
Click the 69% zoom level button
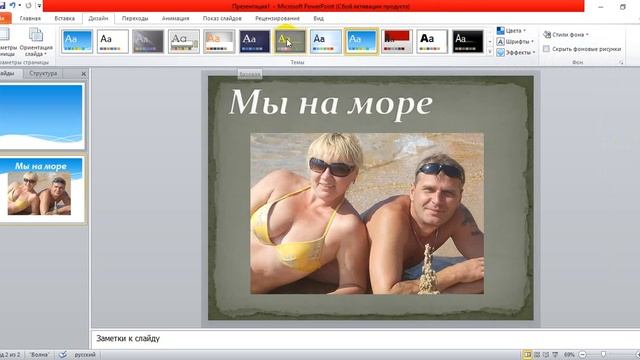[569, 355]
